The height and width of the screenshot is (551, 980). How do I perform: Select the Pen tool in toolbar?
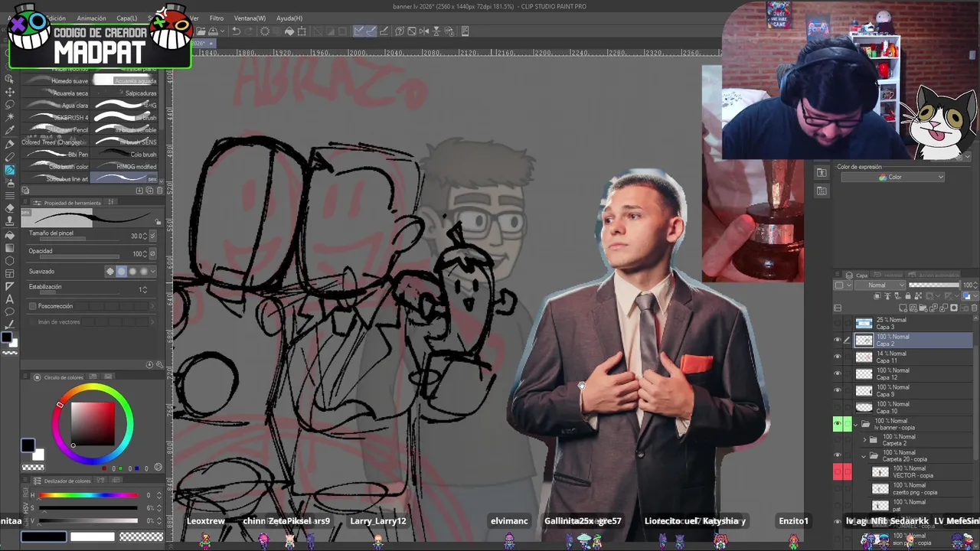pos(10,144)
